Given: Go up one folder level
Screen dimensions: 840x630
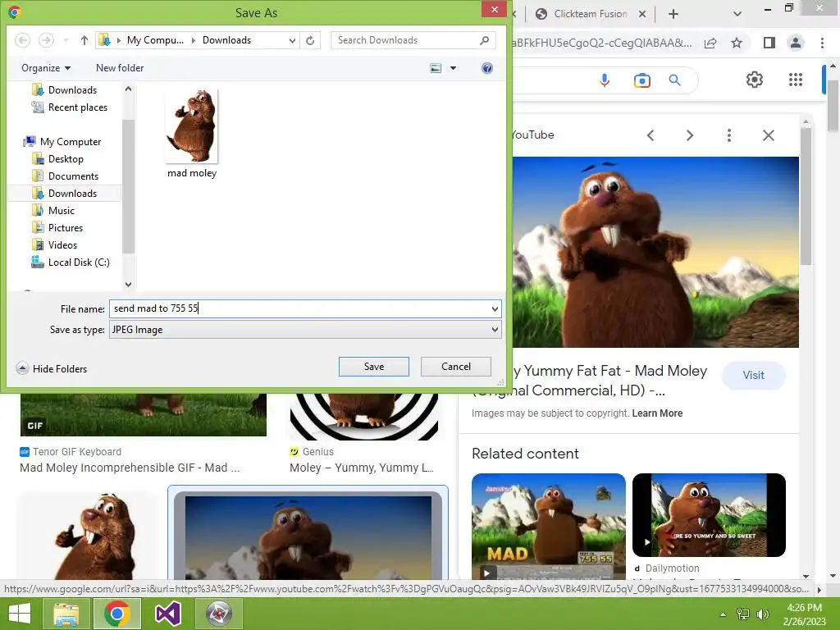Looking at the screenshot, I should (84, 40).
